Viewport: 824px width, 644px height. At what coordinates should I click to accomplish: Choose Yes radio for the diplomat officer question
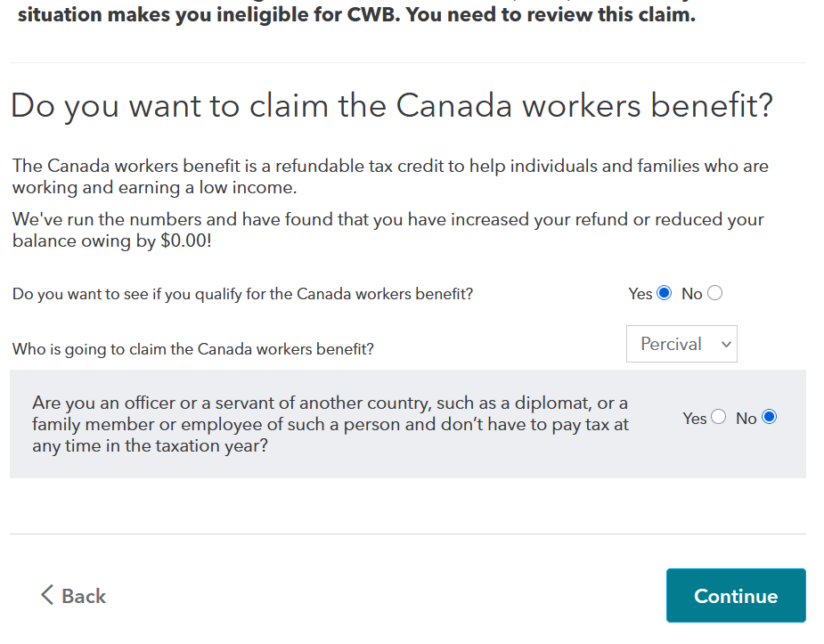(718, 417)
